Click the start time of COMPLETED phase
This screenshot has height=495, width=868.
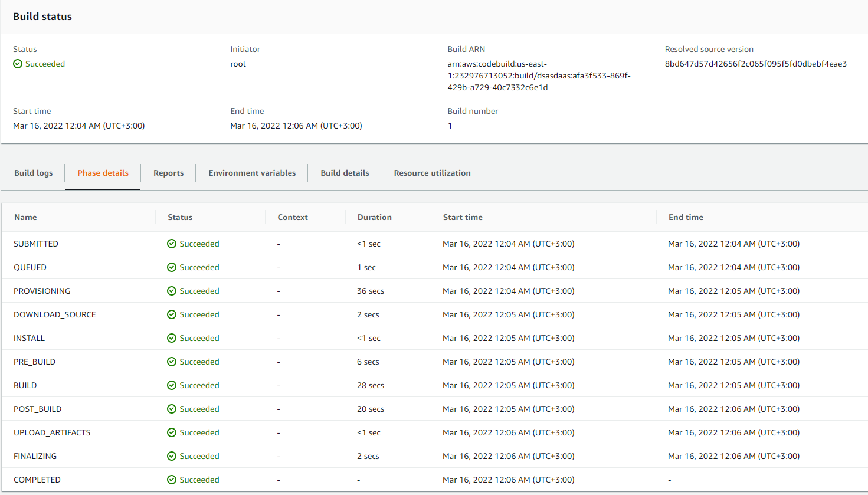tap(509, 480)
